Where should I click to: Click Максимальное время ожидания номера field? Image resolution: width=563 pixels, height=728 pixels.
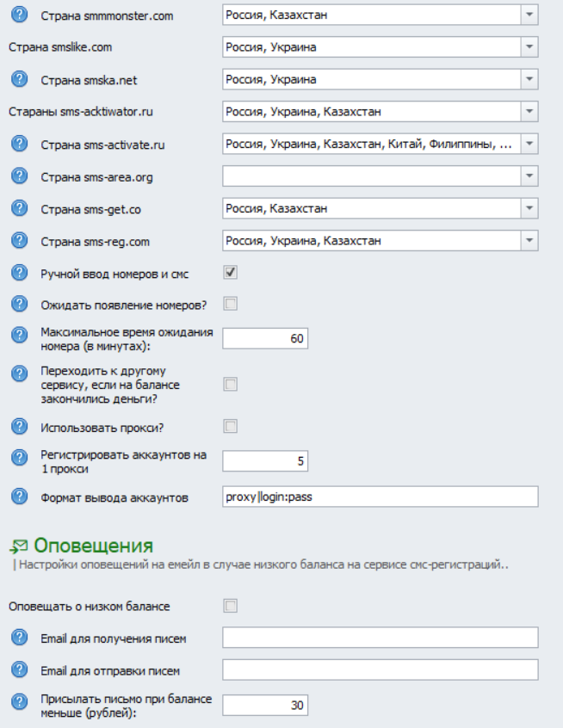(x=264, y=338)
